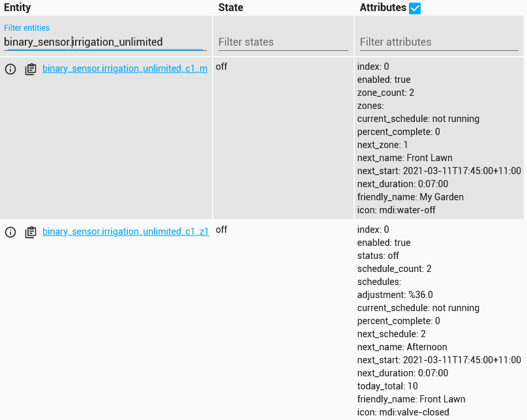Click the icon: mdi:valve-closed attribute text

point(403,412)
